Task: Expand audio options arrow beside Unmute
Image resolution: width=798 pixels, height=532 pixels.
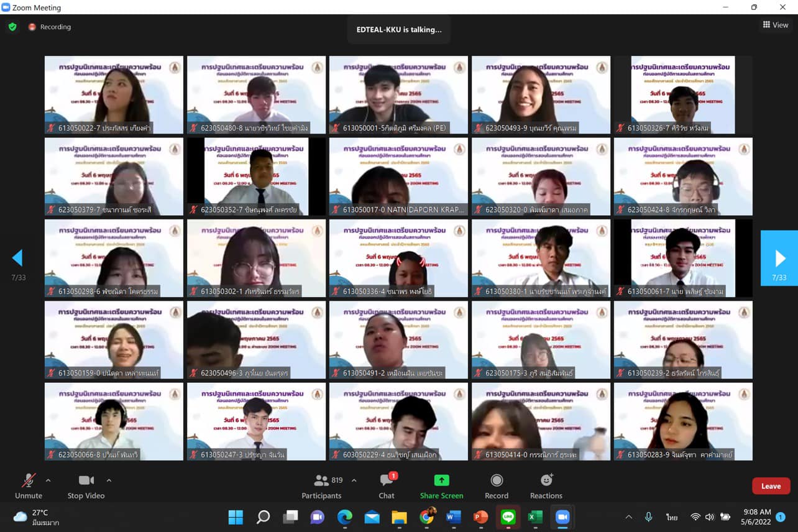Action: (48, 480)
